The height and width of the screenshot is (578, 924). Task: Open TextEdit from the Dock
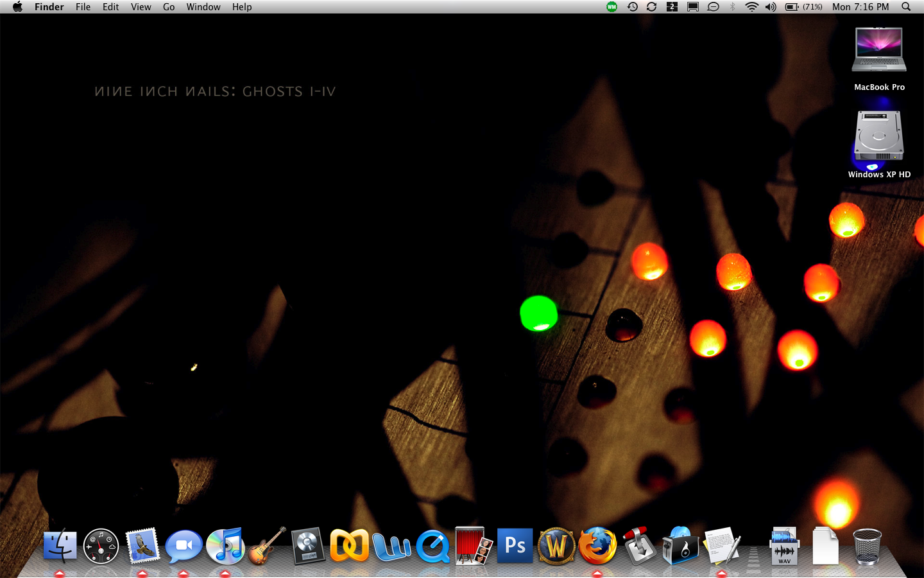[722, 547]
